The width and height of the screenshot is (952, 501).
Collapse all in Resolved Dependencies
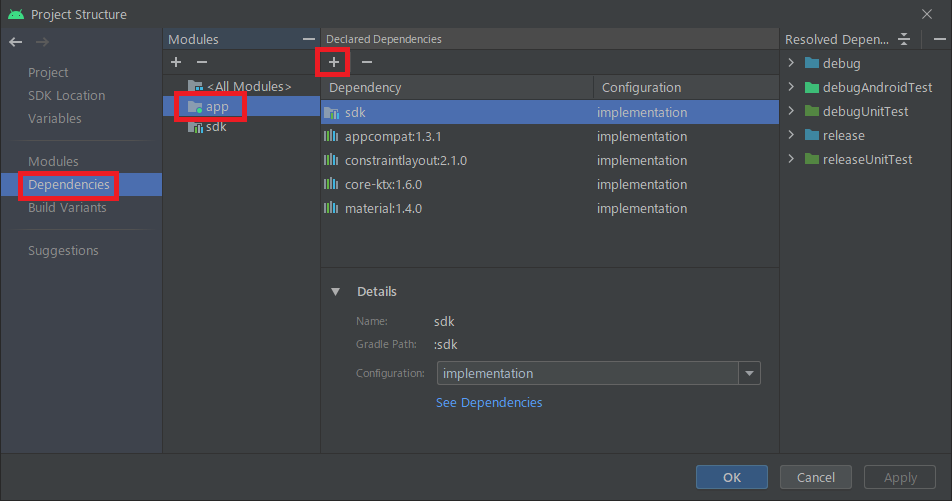(904, 39)
